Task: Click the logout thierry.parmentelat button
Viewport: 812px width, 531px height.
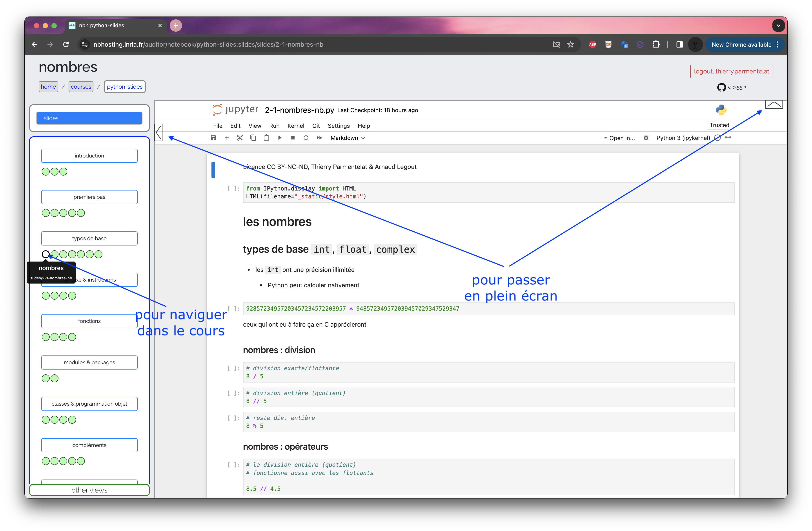Action: click(x=732, y=71)
